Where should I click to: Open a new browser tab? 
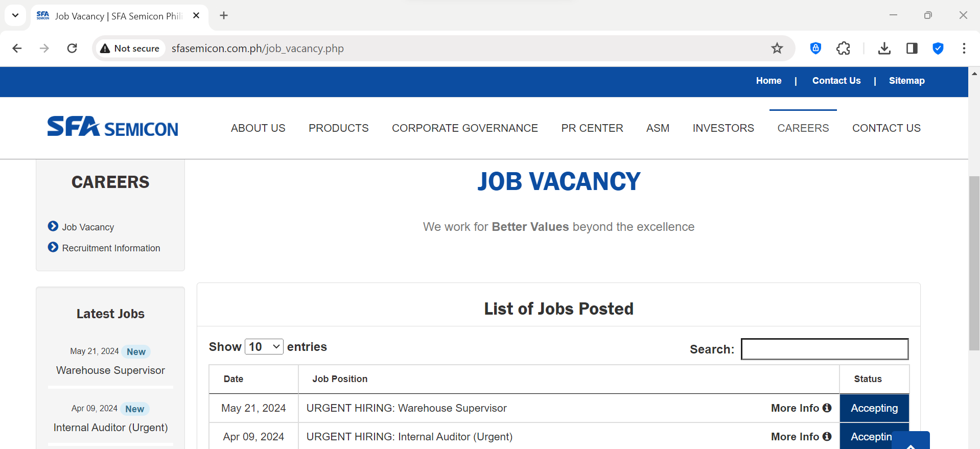click(224, 15)
